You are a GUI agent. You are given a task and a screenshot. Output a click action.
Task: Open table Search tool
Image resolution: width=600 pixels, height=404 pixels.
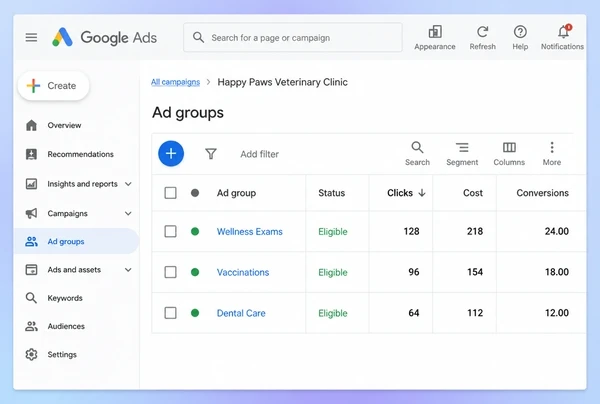pyautogui.click(x=417, y=154)
